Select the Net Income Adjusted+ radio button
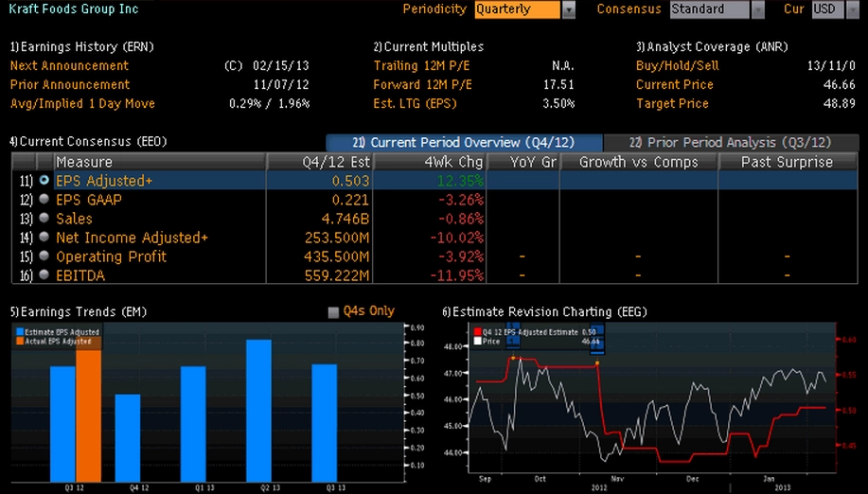The width and height of the screenshot is (868, 494). coord(44,237)
